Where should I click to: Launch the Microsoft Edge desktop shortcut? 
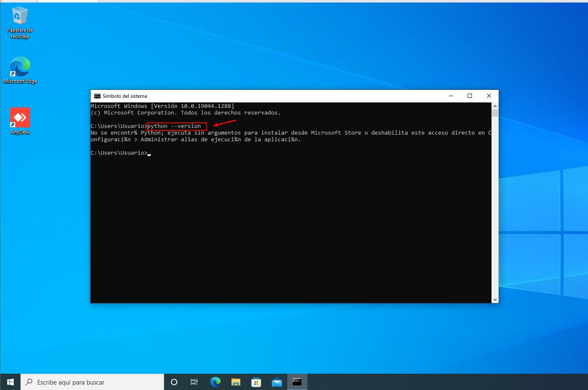[x=20, y=67]
